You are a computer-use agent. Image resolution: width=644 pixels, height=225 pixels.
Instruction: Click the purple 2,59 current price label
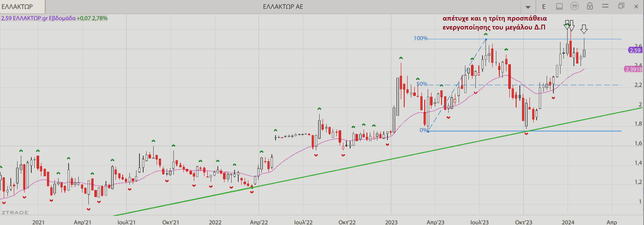[635, 50]
